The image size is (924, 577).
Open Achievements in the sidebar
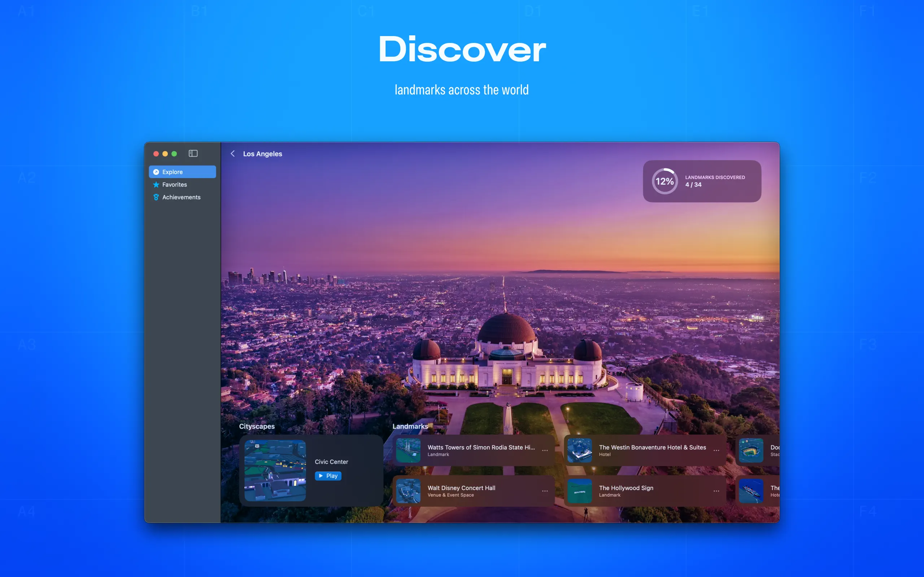coord(181,197)
